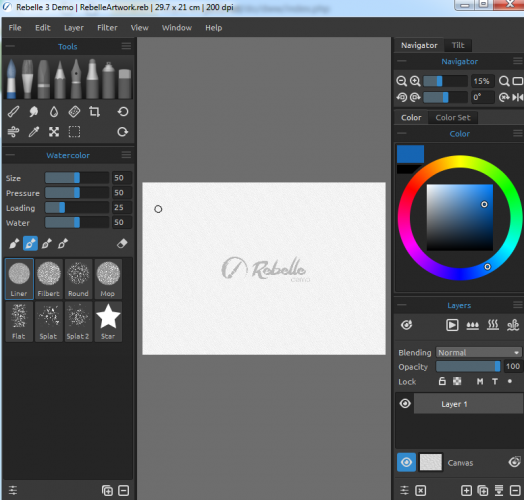
Task: Open the Watercolor panel menu
Action: [x=126, y=155]
